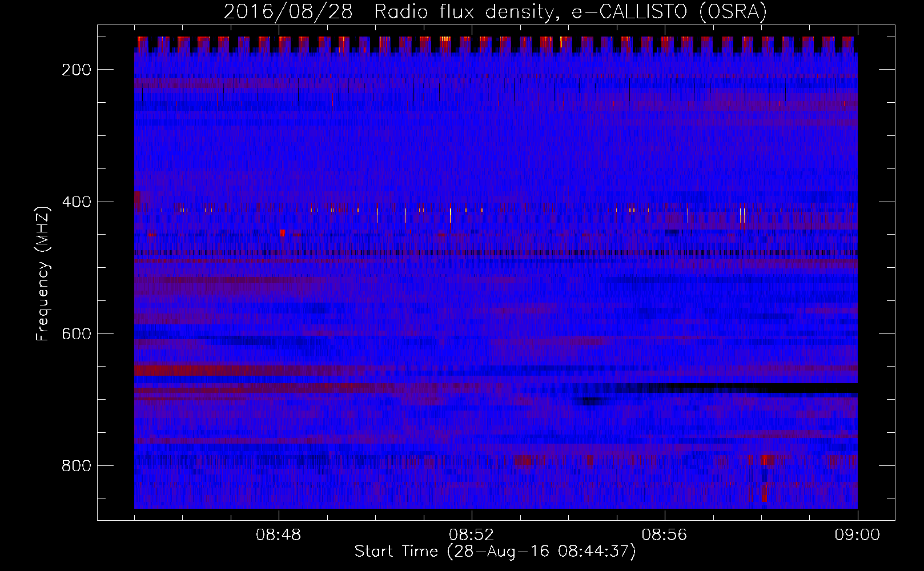Click the 200 frequency tick label
Screen dimensions: 924x571
pos(76,70)
